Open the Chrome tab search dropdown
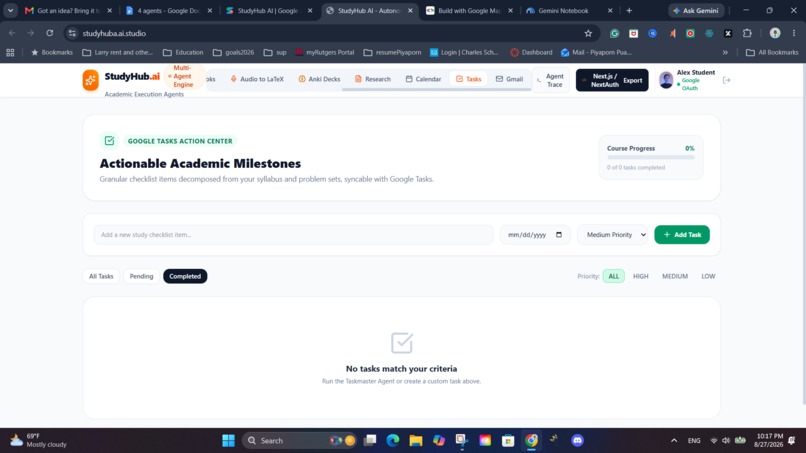This screenshot has width=806, height=453. 10,10
